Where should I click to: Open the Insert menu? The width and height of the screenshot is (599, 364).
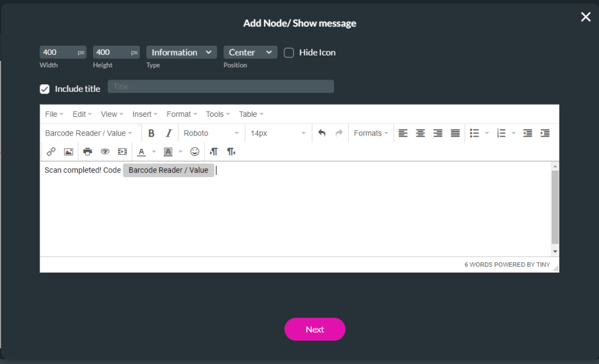coord(144,114)
